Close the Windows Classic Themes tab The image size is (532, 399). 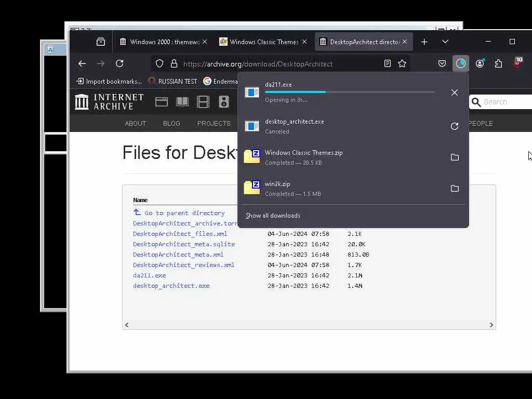304,42
